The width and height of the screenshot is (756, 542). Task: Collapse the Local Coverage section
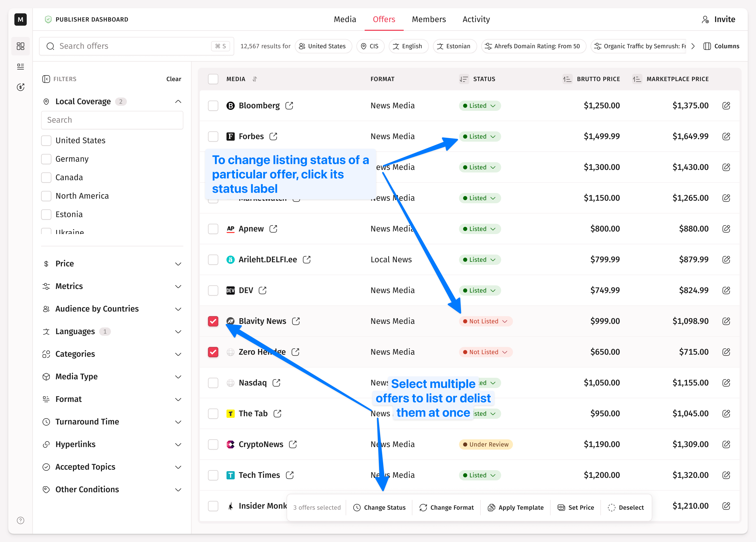(178, 102)
